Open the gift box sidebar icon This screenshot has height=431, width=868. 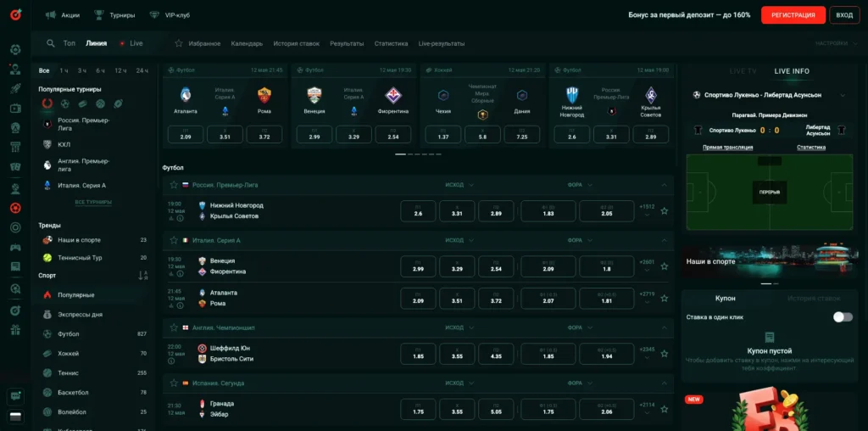[x=15, y=329]
